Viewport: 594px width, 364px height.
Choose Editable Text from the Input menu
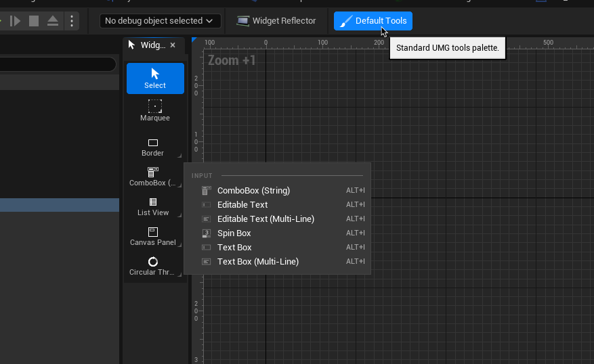pyautogui.click(x=277, y=205)
